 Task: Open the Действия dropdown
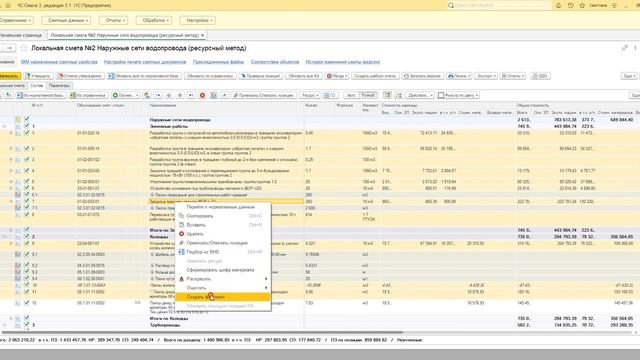(420, 95)
